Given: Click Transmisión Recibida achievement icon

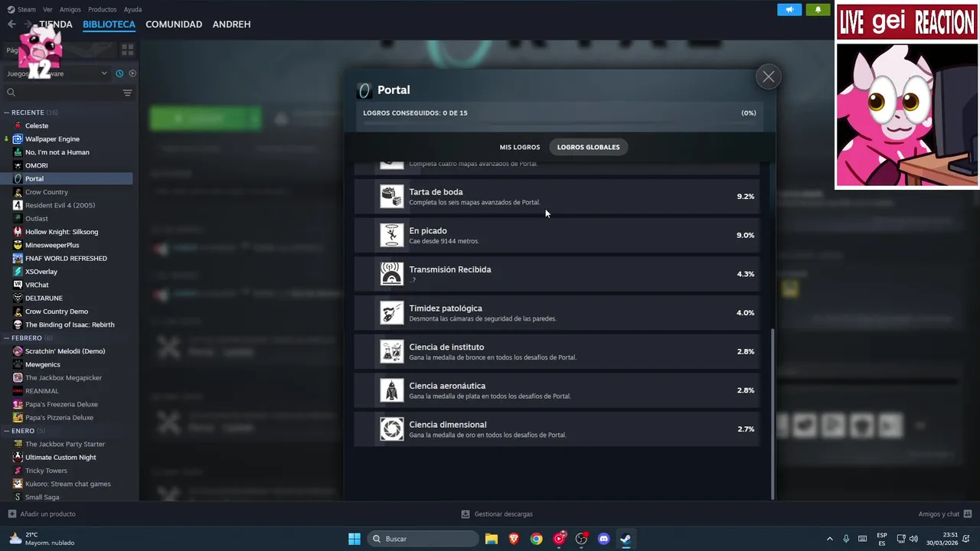Looking at the screenshot, I should point(392,274).
